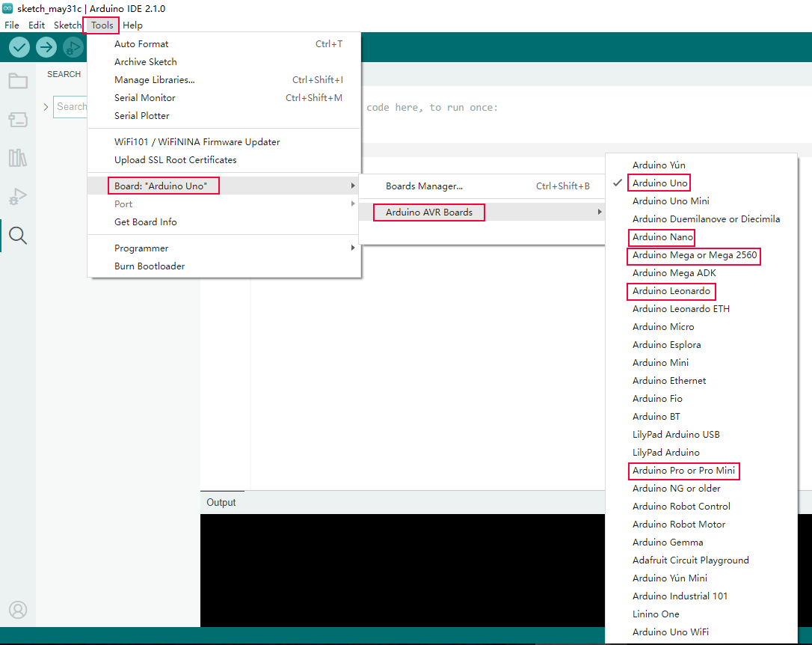Choose LilyPad Arduino board

[x=701, y=452]
